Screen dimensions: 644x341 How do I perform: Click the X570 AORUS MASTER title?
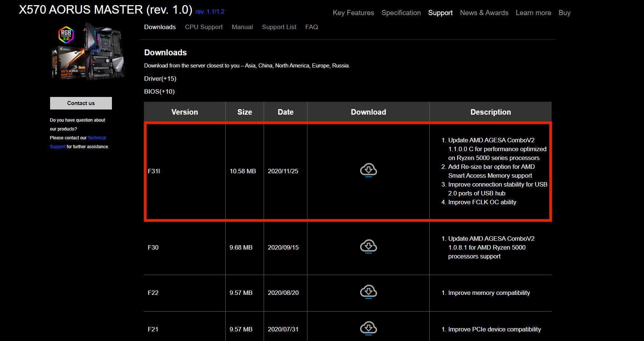(x=105, y=10)
